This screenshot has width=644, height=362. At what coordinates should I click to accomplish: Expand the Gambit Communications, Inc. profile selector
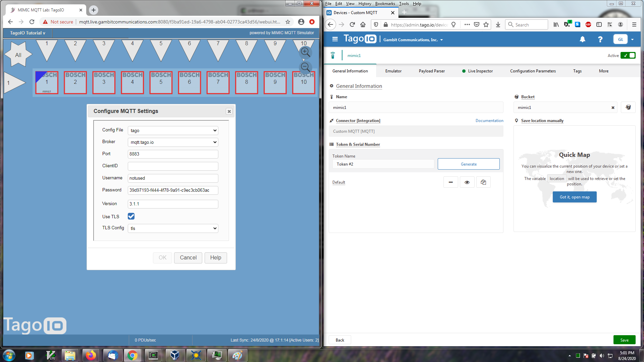[413, 40]
